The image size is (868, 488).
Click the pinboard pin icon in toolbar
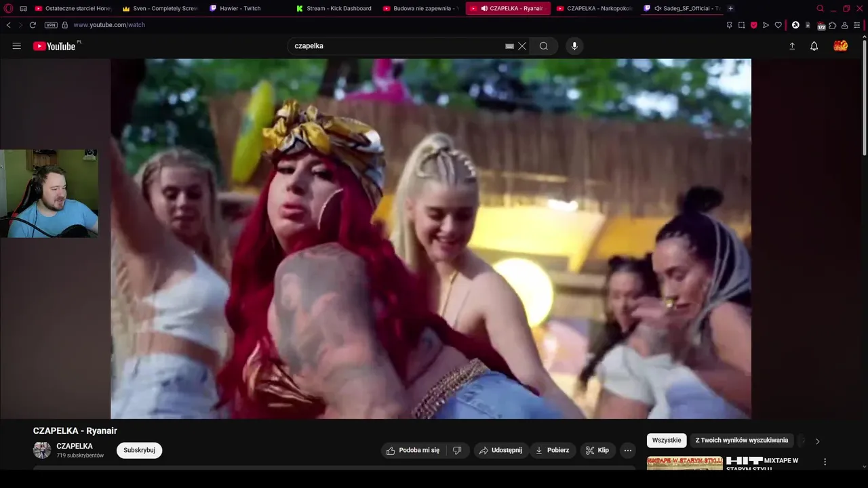coord(729,25)
